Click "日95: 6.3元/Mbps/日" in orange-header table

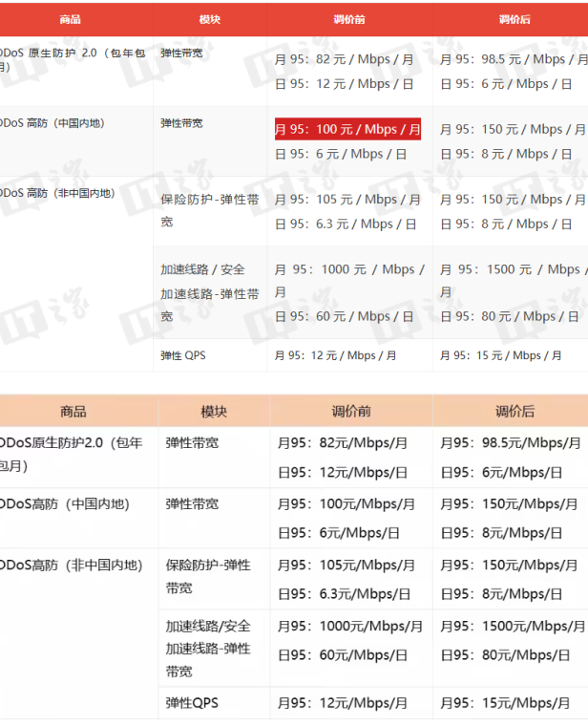tap(344, 594)
